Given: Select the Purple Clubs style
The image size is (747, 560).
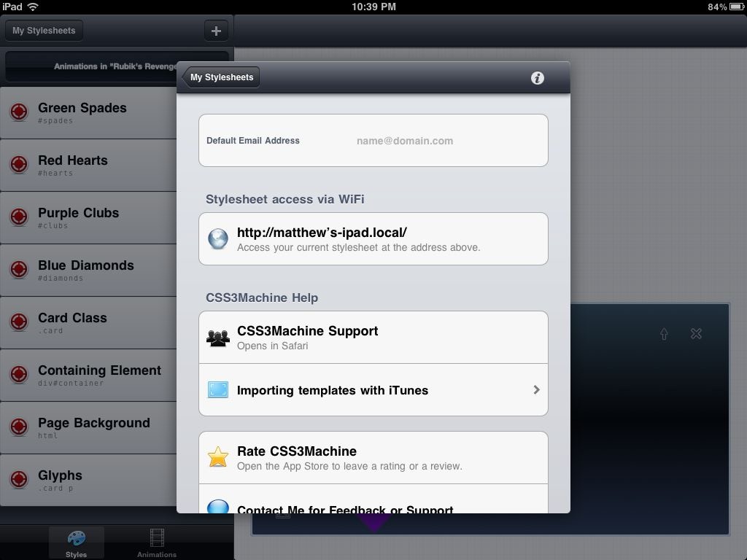Looking at the screenshot, I should click(x=88, y=217).
